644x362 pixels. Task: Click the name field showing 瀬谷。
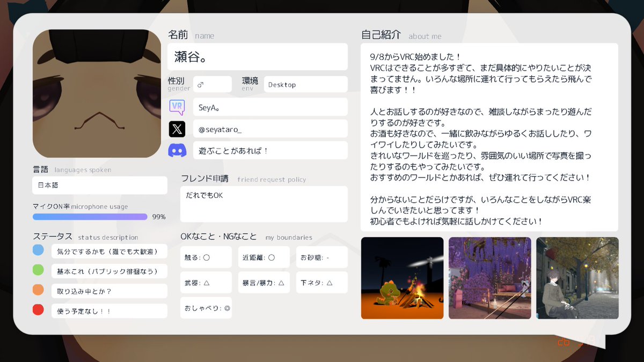click(258, 57)
